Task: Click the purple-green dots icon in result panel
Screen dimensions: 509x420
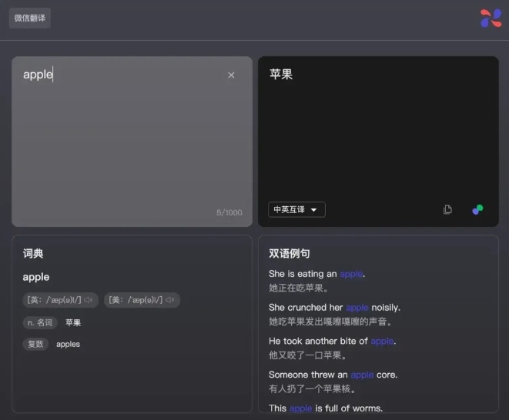Action: (477, 209)
